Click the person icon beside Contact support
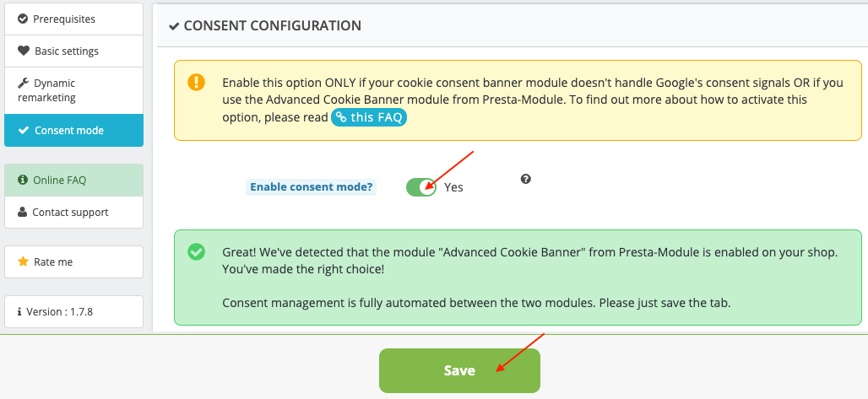 tap(22, 212)
